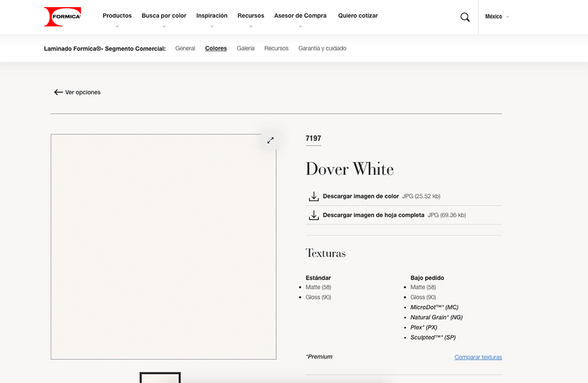Open the Busca por color menu
The height and width of the screenshot is (383, 588).
click(164, 16)
